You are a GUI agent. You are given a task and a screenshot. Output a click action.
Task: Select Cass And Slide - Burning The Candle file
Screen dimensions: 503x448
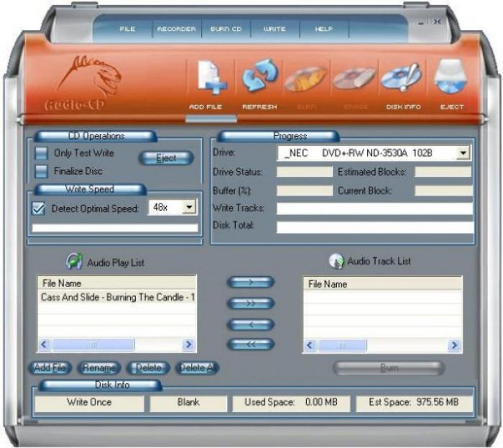117,298
